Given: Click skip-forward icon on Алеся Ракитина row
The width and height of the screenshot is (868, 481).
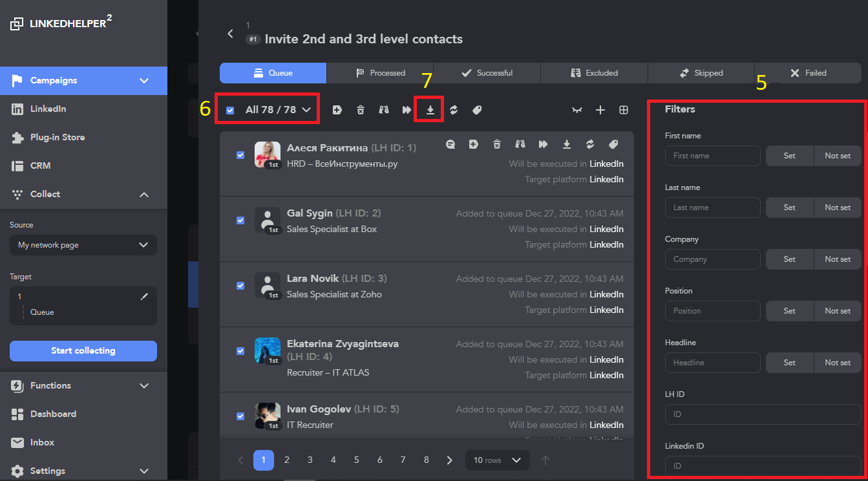Looking at the screenshot, I should [544, 144].
